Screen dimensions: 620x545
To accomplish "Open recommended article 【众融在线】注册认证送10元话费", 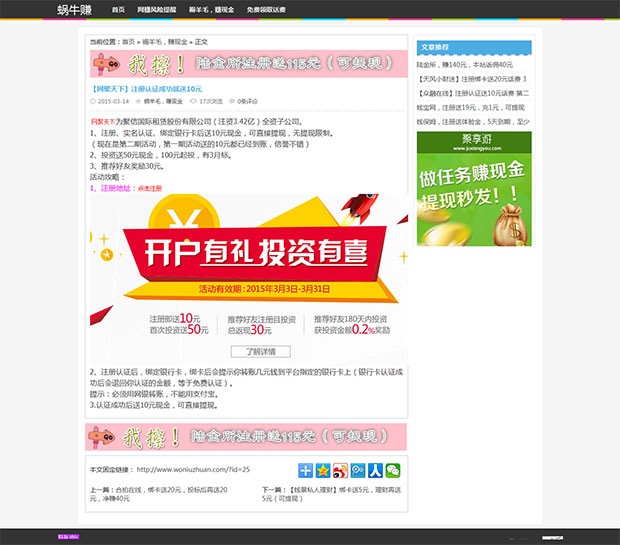I will tap(473, 93).
